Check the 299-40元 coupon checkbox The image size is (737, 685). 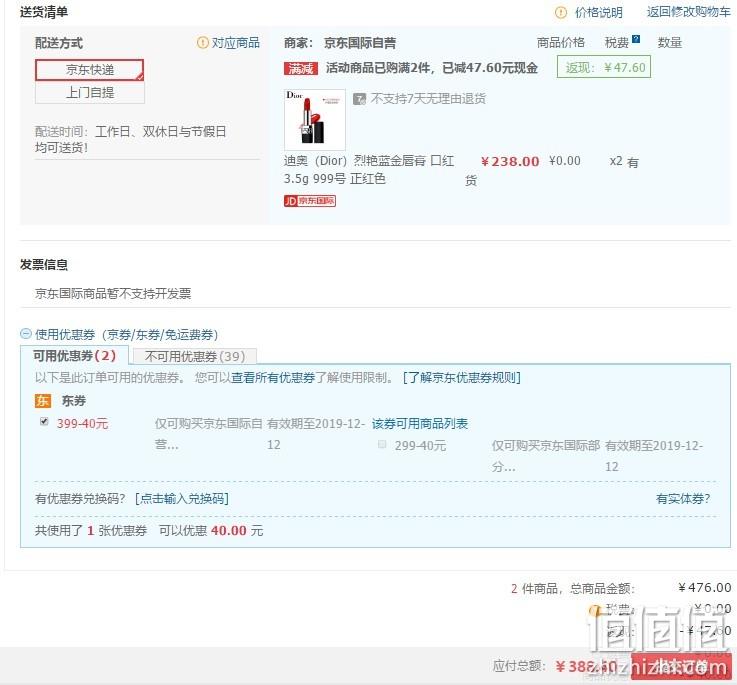(x=382, y=444)
